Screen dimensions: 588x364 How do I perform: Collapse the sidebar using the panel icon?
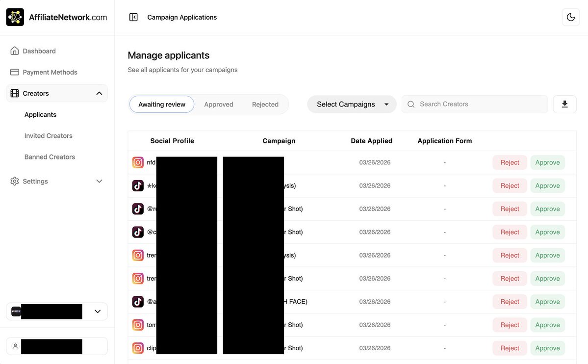pos(133,17)
